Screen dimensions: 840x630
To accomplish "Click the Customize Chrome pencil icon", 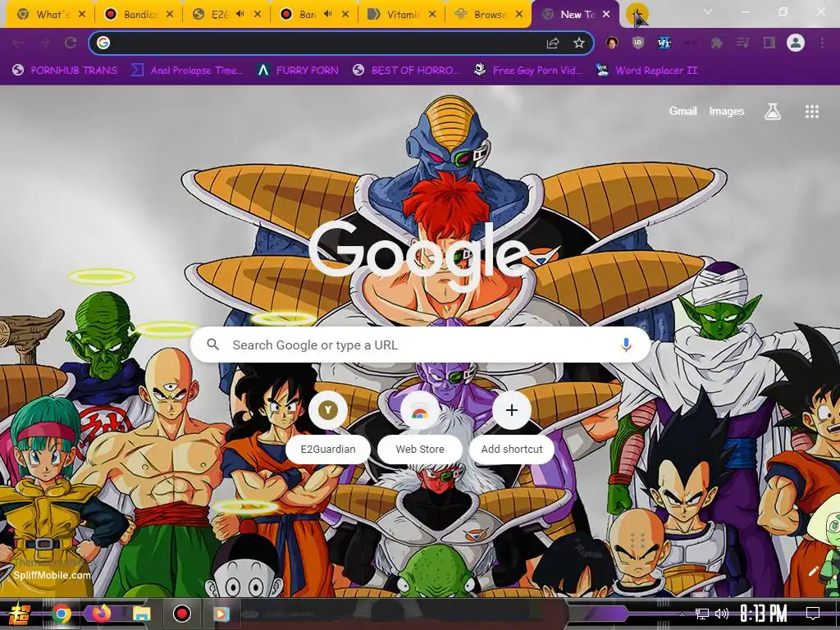I will [813, 571].
